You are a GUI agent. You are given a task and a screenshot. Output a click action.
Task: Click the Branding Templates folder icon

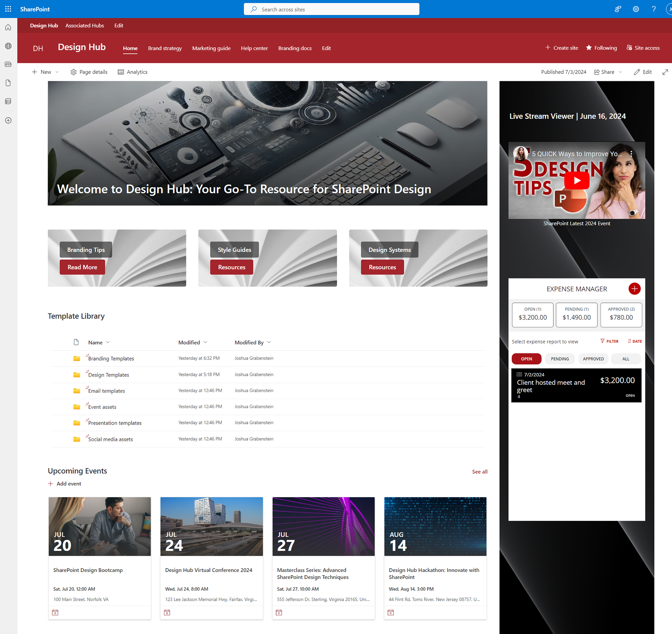click(77, 358)
